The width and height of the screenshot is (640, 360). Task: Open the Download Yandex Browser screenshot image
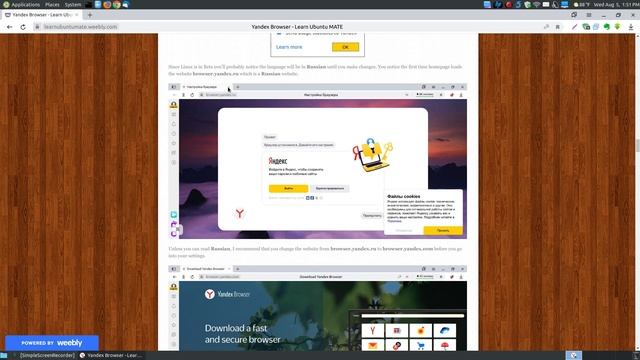(x=318, y=308)
